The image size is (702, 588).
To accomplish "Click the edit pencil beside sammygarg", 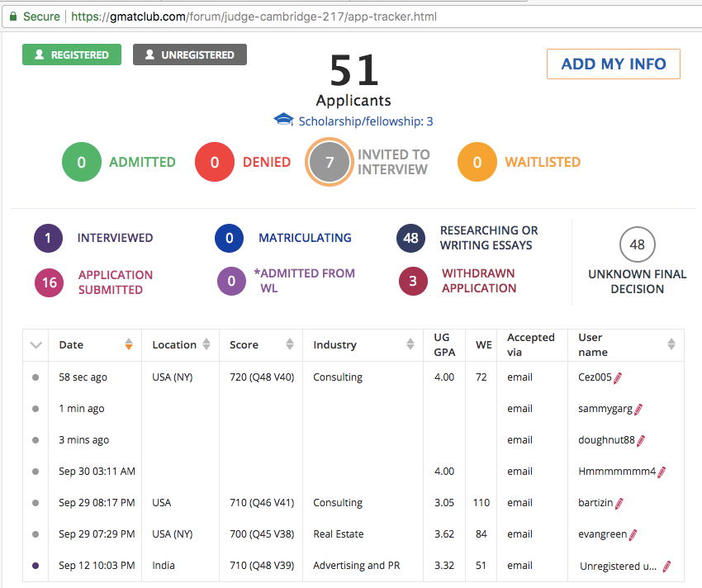I will pos(638,409).
